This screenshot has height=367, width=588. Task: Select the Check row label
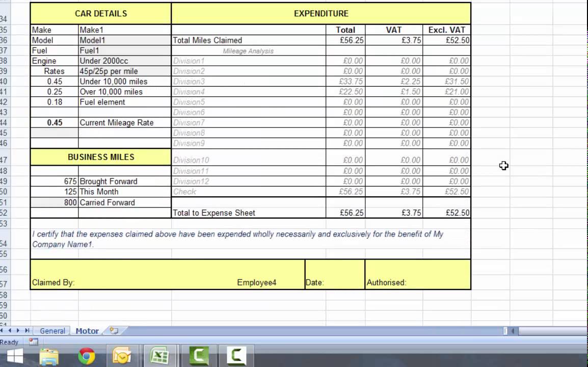(x=184, y=192)
